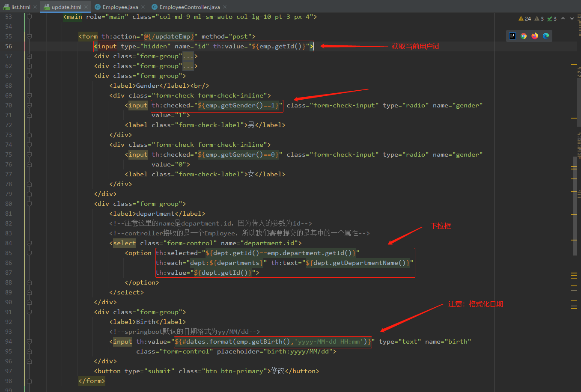Screen dimensions: 581x392
Task: Jump to next highlighted error arrow
Action: pos(572,18)
